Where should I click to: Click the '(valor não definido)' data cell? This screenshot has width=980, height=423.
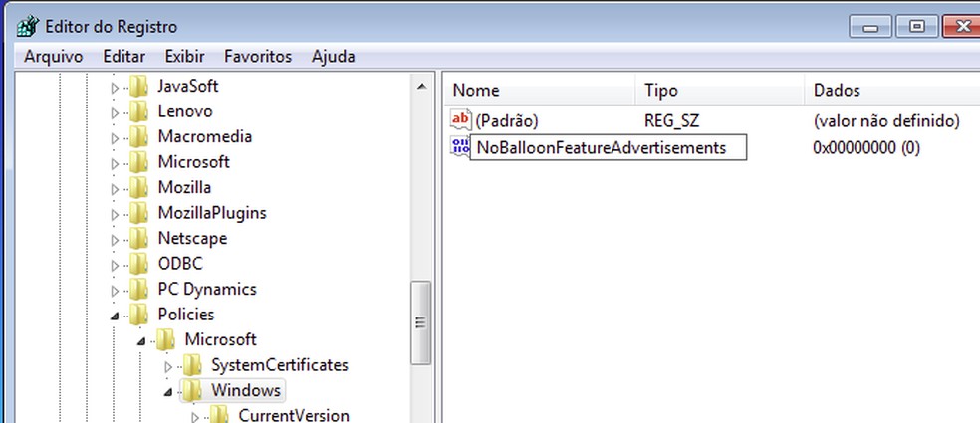click(886, 121)
